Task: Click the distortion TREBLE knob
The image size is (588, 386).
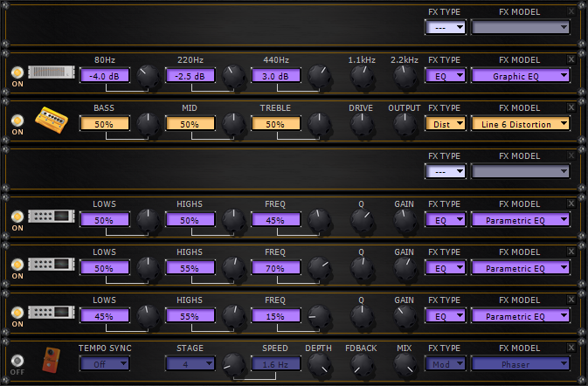Action: point(319,124)
